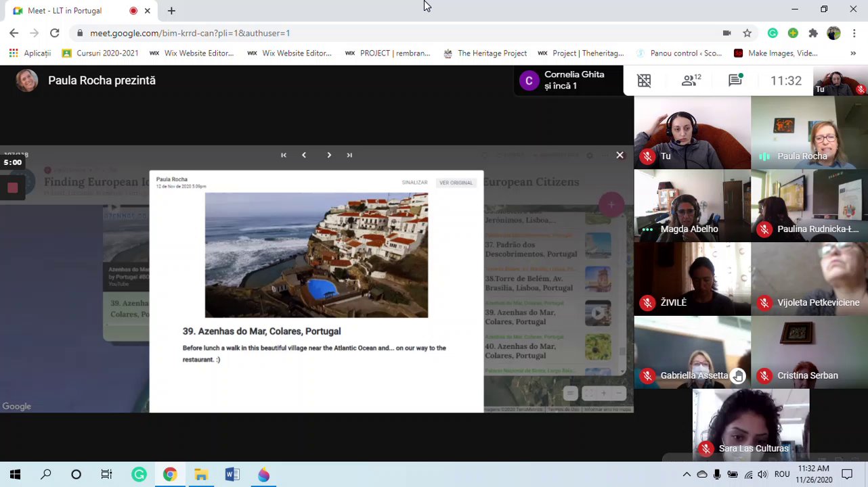Change the Meet layout grid icon
Screen dimensions: 868x487
644,80
